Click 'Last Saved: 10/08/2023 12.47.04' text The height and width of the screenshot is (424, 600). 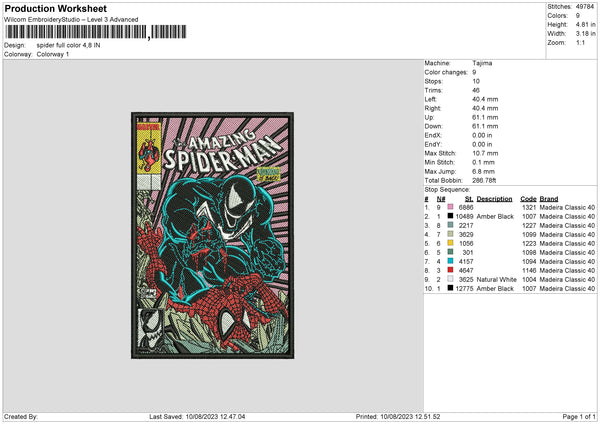[197, 416]
